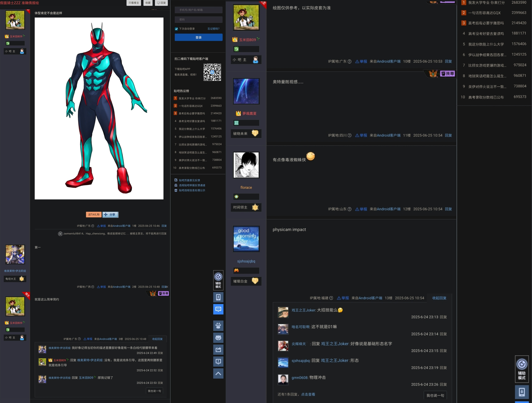Click the 送TA礼物 button
The height and width of the screenshot is (403, 532).
[x=94, y=215]
